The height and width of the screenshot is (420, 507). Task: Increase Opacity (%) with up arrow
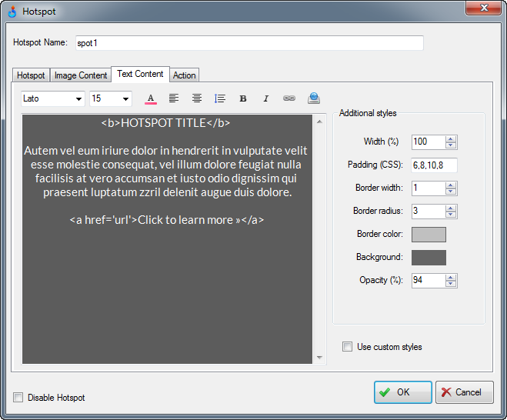pyautogui.click(x=450, y=278)
